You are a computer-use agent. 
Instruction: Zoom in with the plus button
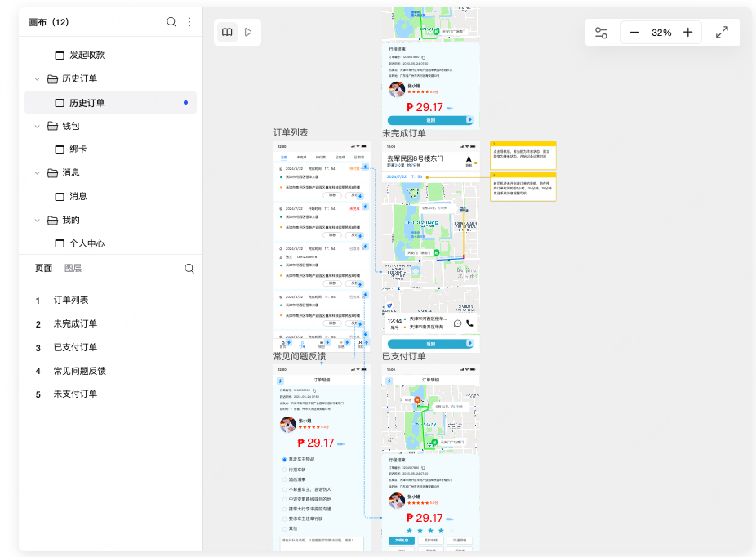[687, 33]
